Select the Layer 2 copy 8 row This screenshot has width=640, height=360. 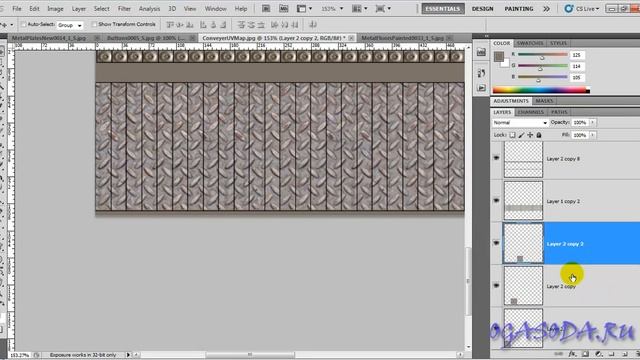tap(565, 159)
